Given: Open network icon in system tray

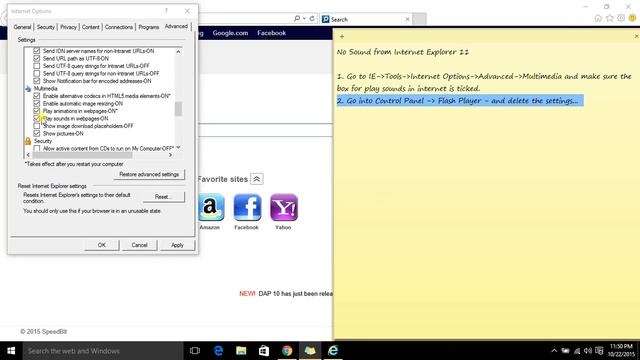Looking at the screenshot, I should pos(577,351).
